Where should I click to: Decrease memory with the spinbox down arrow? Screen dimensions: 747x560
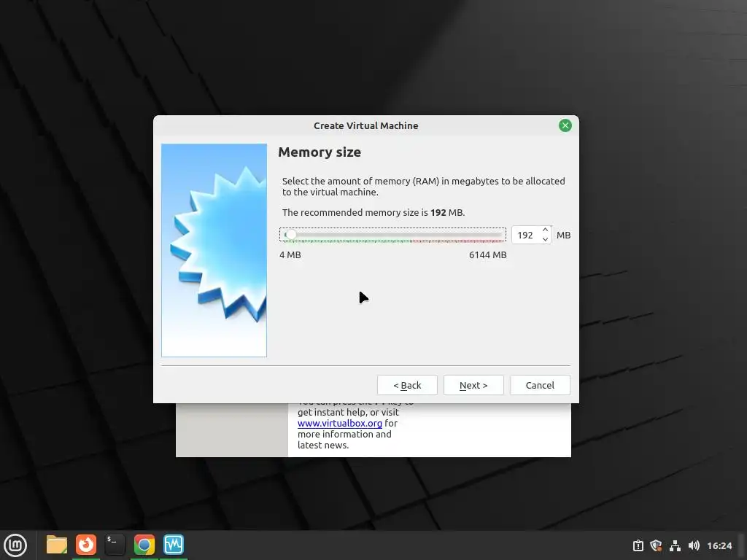pyautogui.click(x=546, y=239)
